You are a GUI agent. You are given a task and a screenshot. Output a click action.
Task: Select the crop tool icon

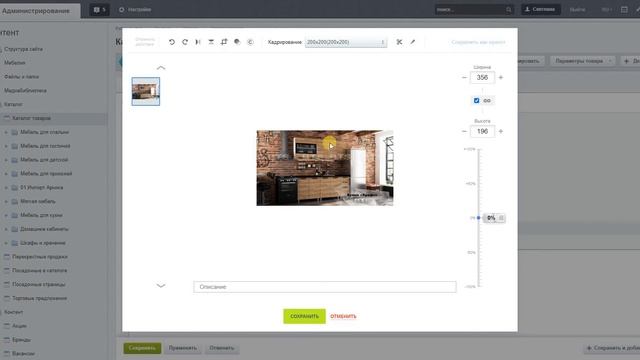coord(224,42)
